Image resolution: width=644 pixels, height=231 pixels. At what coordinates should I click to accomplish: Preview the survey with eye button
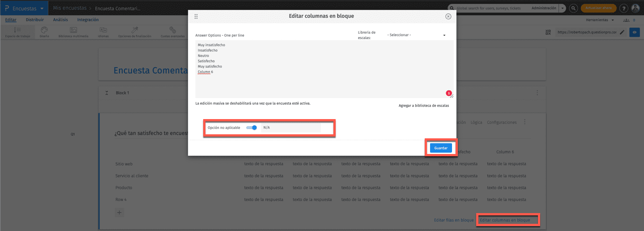tap(635, 32)
